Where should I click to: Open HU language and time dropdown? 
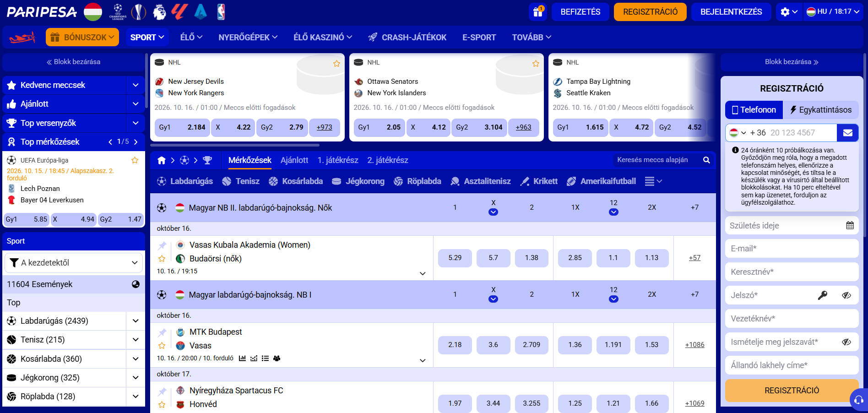[x=833, y=12]
